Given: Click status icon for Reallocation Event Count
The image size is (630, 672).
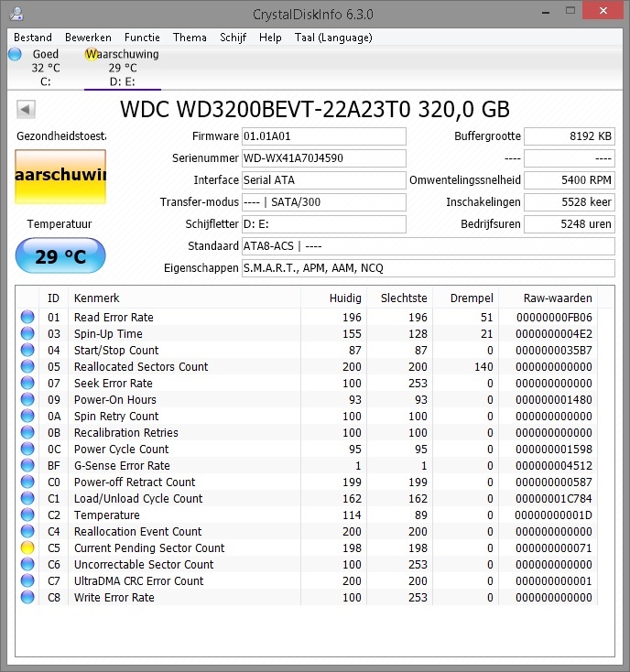Looking at the screenshot, I should click(x=27, y=531).
